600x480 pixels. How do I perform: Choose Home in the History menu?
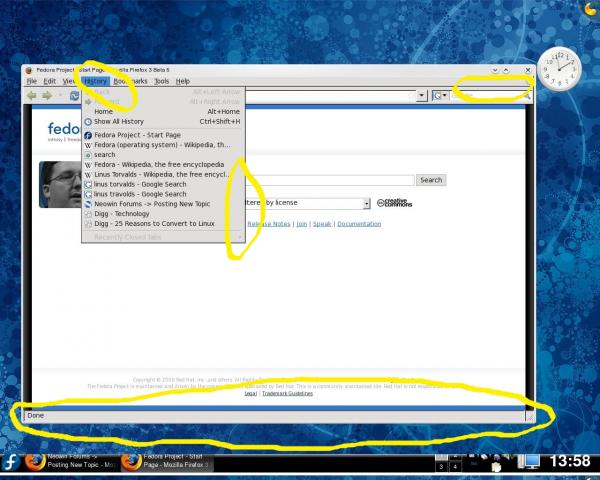163,111
